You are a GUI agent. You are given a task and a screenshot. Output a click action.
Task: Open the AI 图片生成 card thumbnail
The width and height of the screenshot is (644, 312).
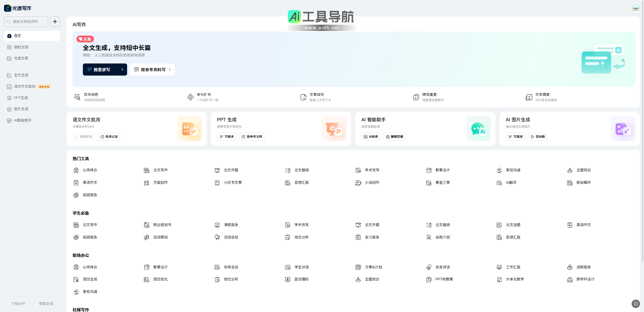(623, 129)
